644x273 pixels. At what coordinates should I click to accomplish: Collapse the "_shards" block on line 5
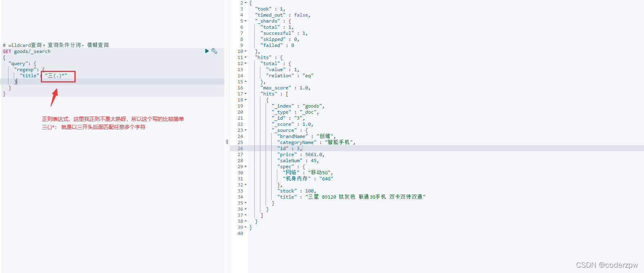click(x=245, y=21)
